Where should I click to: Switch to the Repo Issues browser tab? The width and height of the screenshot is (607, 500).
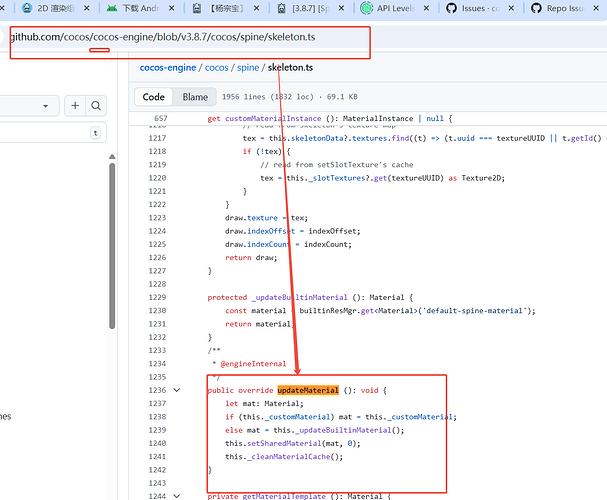[563, 8]
